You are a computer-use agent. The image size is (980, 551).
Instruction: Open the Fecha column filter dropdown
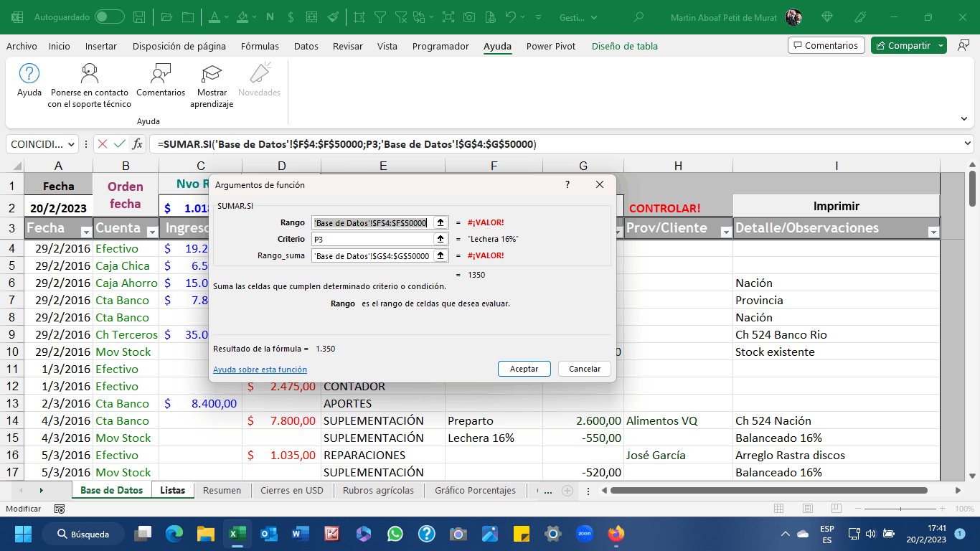86,232
